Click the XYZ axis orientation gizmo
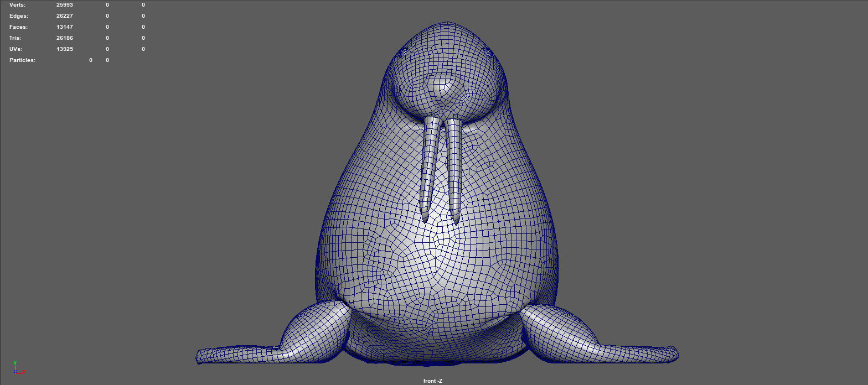868x385 pixels. [18, 367]
